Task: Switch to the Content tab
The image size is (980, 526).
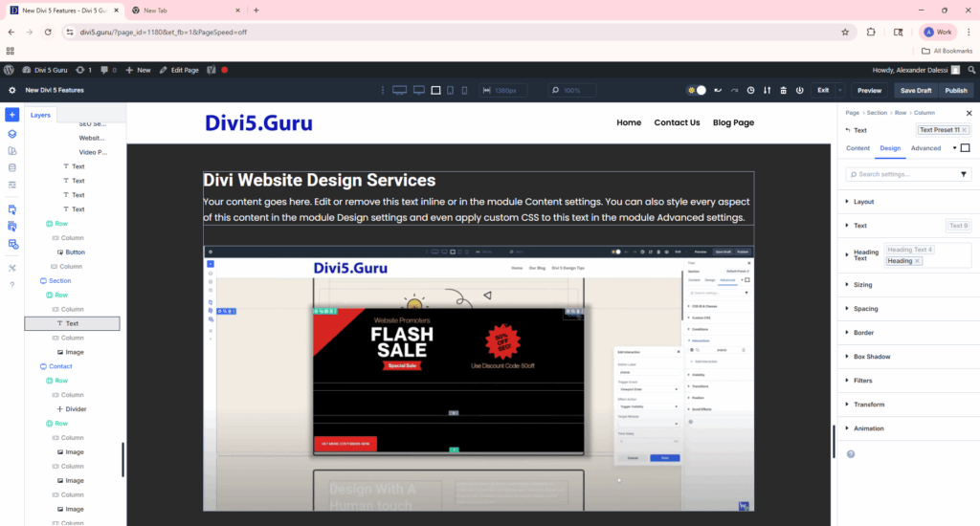Action: (858, 148)
